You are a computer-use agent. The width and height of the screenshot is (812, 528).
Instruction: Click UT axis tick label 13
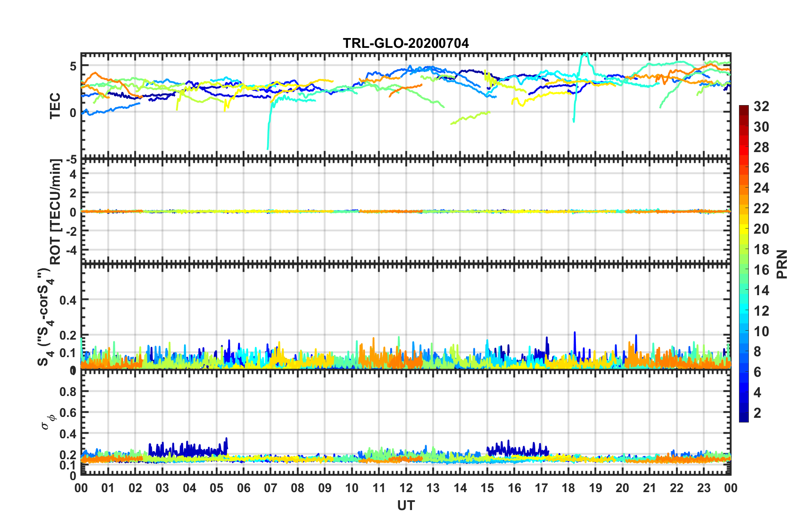[x=433, y=488]
